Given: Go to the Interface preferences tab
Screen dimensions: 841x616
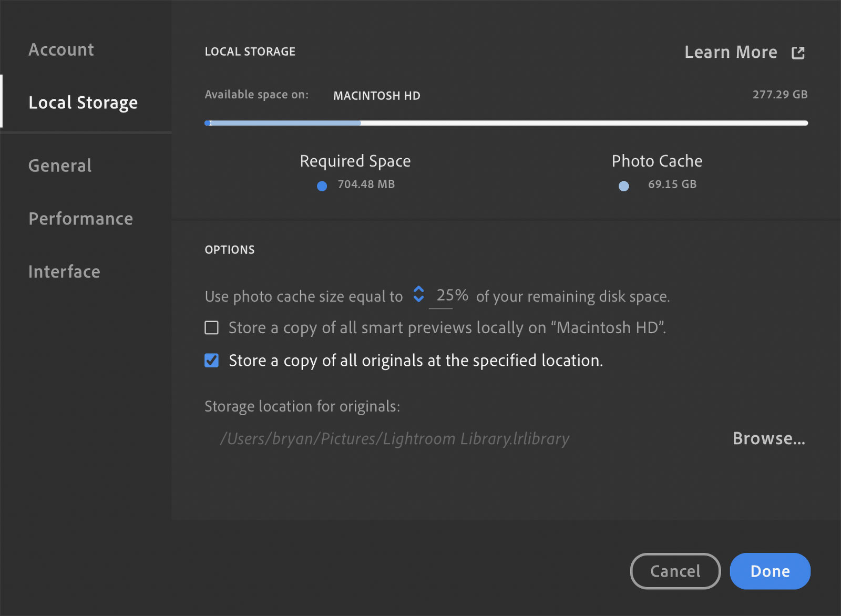Looking at the screenshot, I should pos(64,272).
